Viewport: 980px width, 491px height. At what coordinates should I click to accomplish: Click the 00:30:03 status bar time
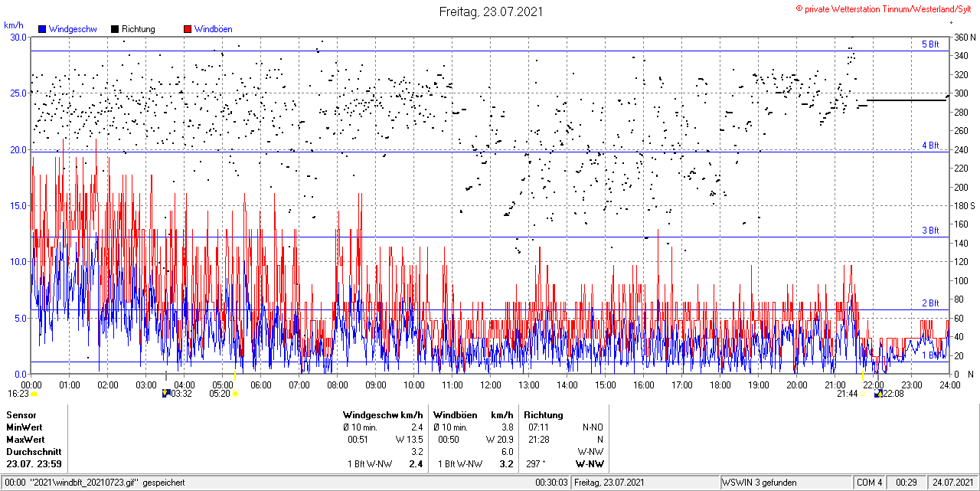551,483
